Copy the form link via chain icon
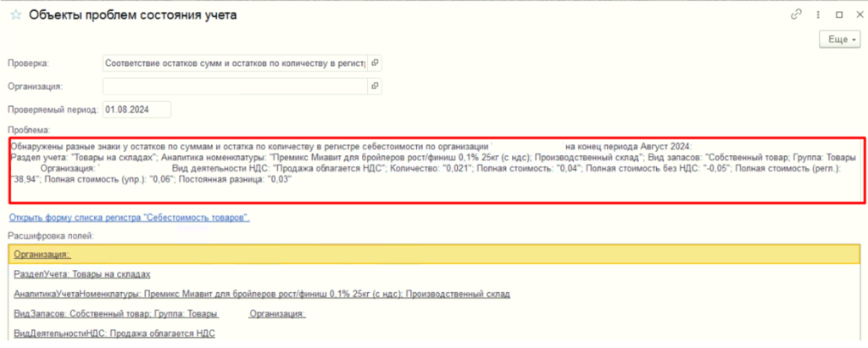The height and width of the screenshot is (348, 868). point(795,15)
